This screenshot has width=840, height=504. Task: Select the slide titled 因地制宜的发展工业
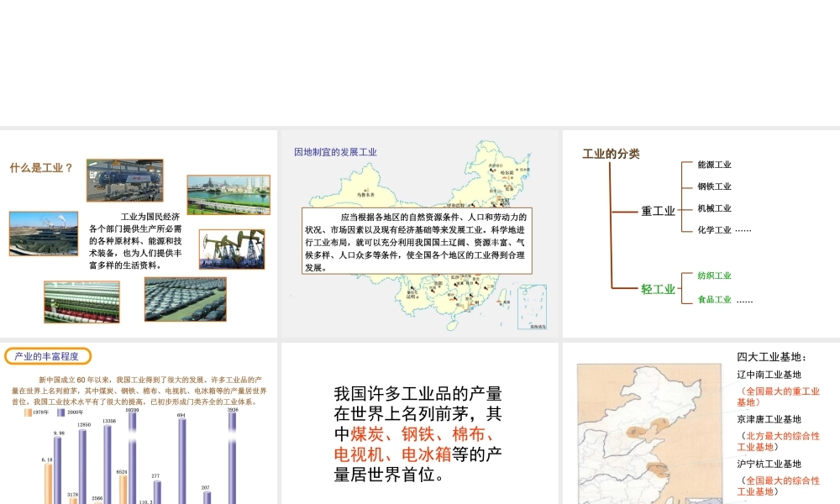click(420, 234)
